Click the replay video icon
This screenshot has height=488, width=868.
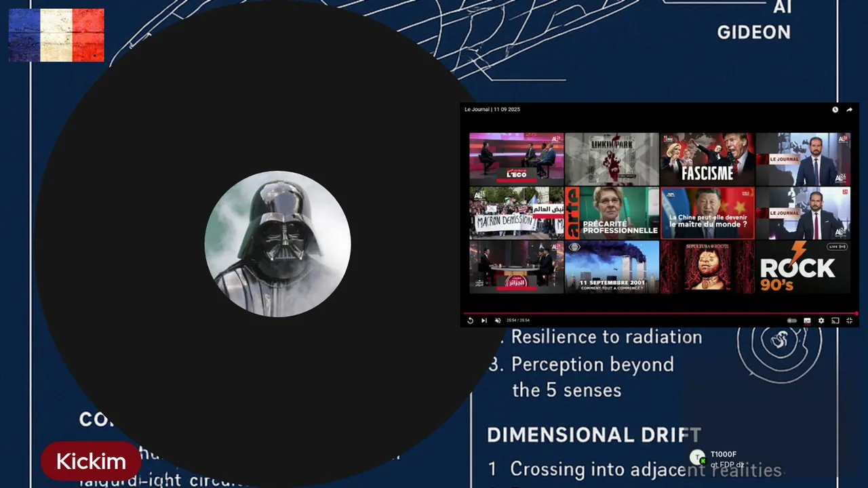[x=470, y=321]
